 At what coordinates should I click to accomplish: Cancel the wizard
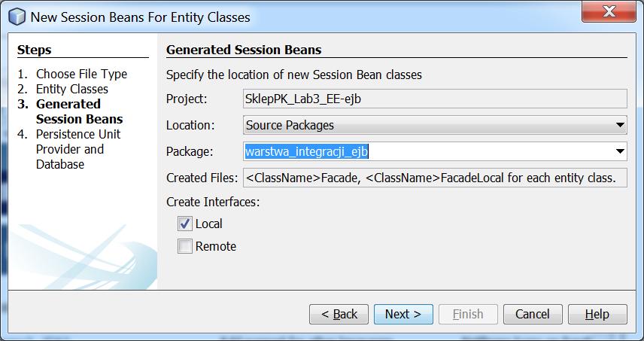click(533, 315)
